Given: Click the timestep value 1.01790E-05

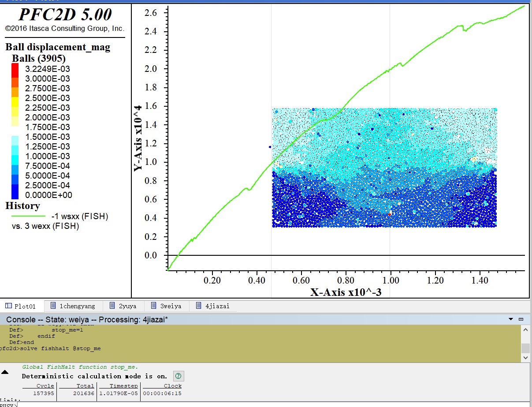Looking at the screenshot, I should [x=119, y=393].
